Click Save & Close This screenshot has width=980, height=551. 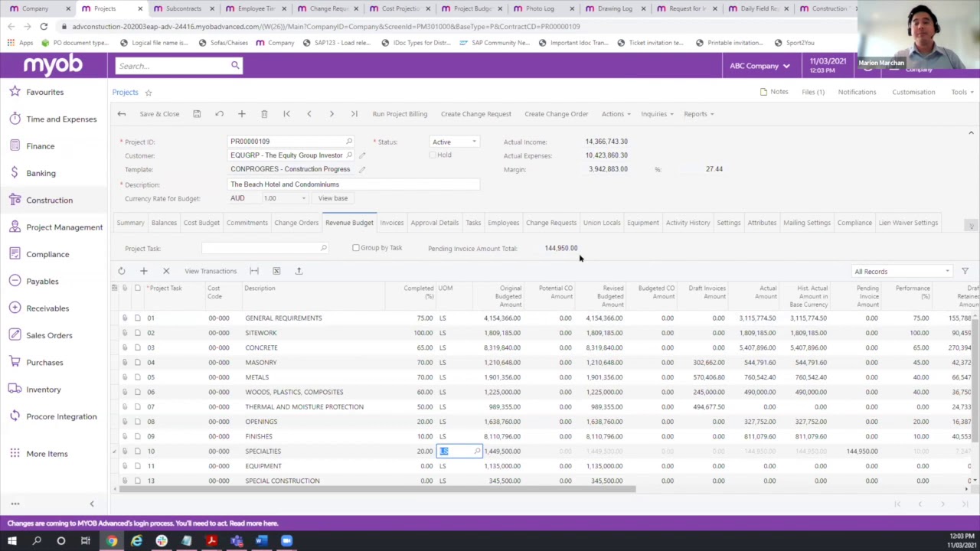(159, 114)
